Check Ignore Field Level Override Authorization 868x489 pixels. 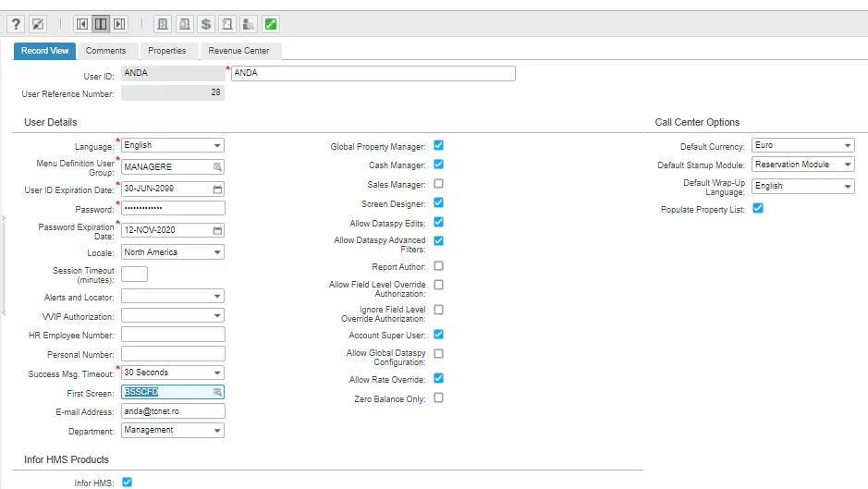(x=438, y=310)
